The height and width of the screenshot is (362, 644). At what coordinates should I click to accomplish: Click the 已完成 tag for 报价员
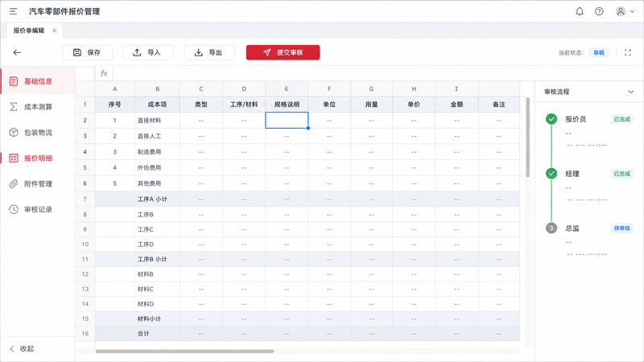(621, 119)
